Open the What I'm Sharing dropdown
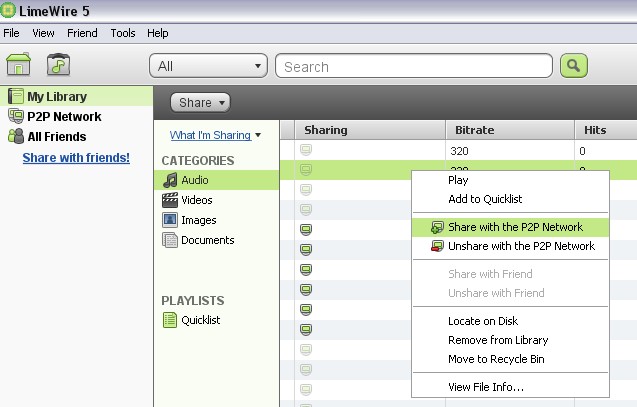The image size is (637, 407). (x=215, y=135)
